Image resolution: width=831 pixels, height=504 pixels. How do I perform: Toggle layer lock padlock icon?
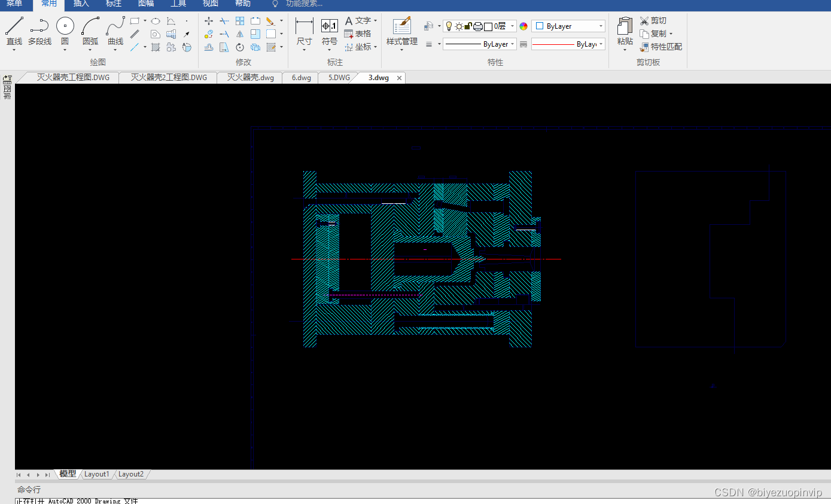[468, 26]
